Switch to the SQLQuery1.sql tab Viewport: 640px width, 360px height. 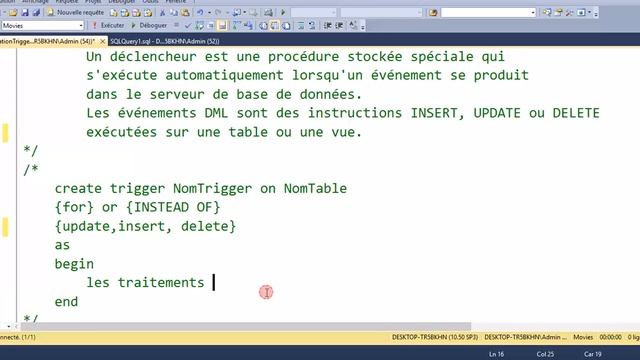(164, 41)
